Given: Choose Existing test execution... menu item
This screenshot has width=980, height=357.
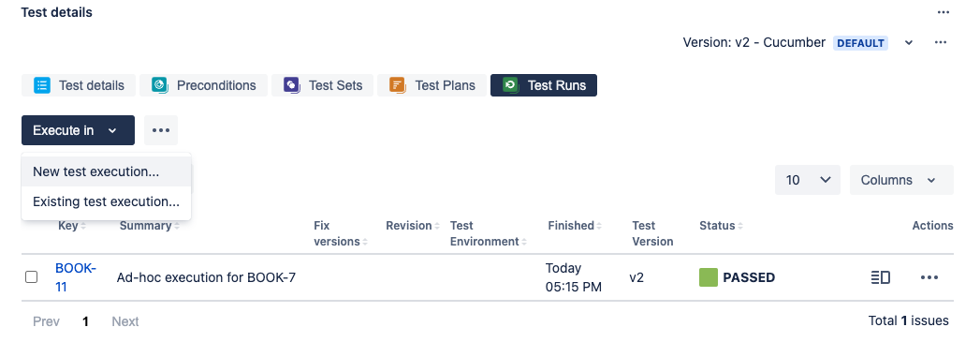Looking at the screenshot, I should (107, 202).
